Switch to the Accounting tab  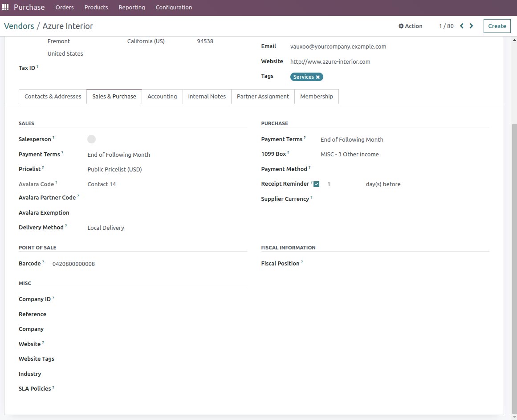(162, 96)
